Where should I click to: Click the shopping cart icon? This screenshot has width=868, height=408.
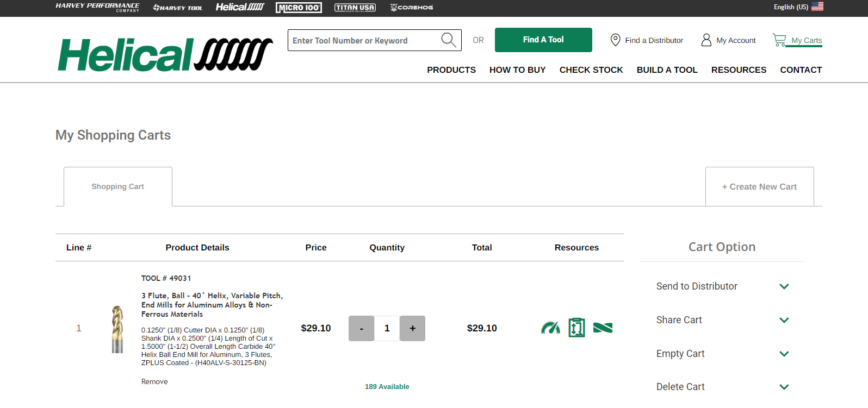coord(779,40)
